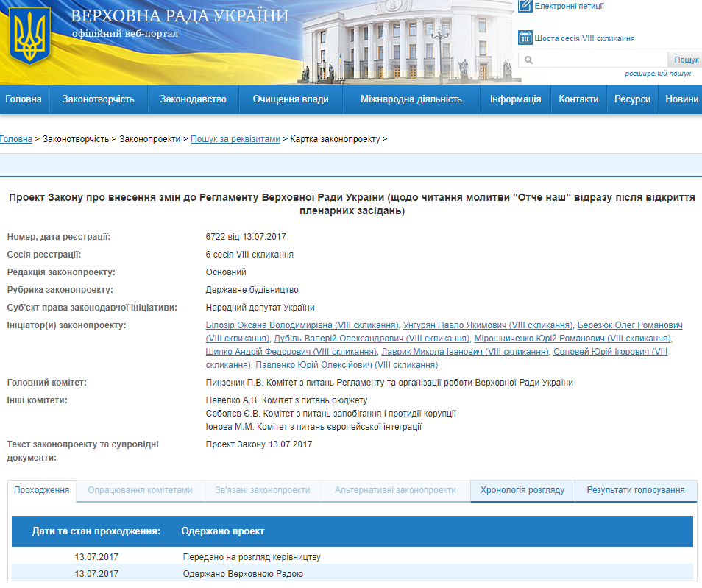The width and height of the screenshot is (702, 588).
Task: Click the Одержано Верховною Радою row
Action: pyautogui.click(x=352, y=574)
